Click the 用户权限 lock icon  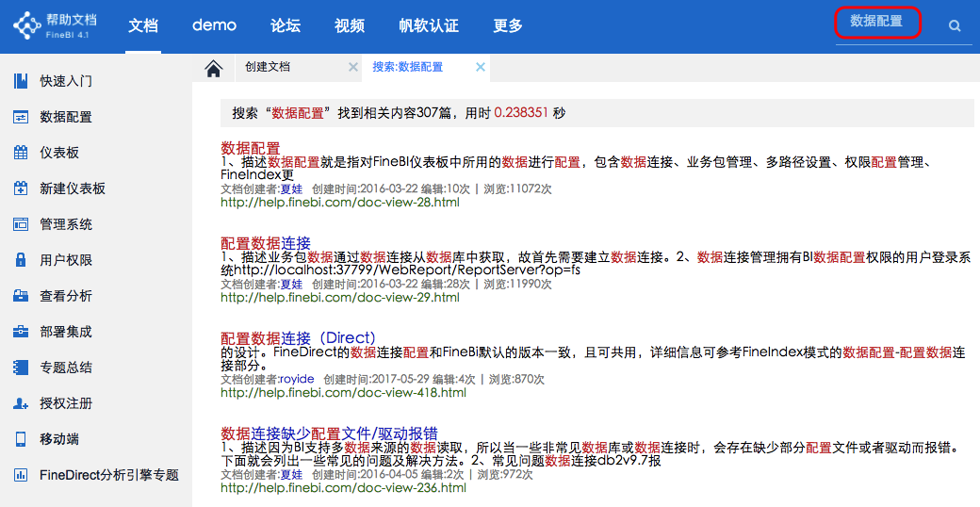click(x=21, y=260)
